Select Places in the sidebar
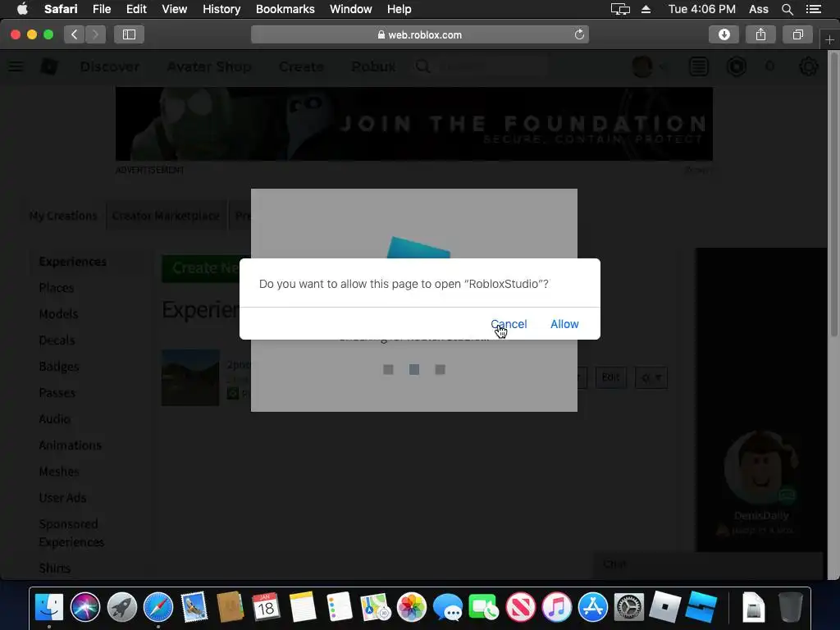The height and width of the screenshot is (630, 840). click(x=57, y=288)
